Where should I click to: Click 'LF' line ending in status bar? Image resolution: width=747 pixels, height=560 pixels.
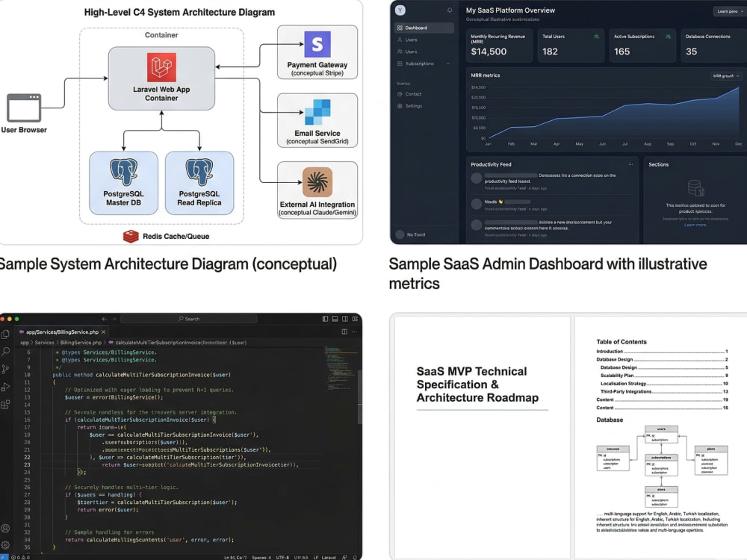pos(316,557)
